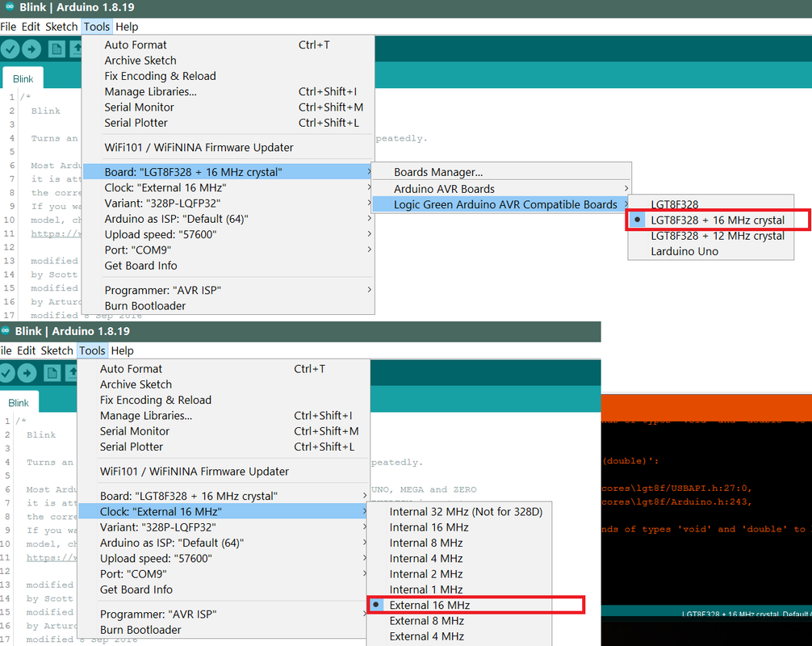This screenshot has width=812, height=646.
Task: Select External 16 MHz clock option
Action: pos(459,605)
